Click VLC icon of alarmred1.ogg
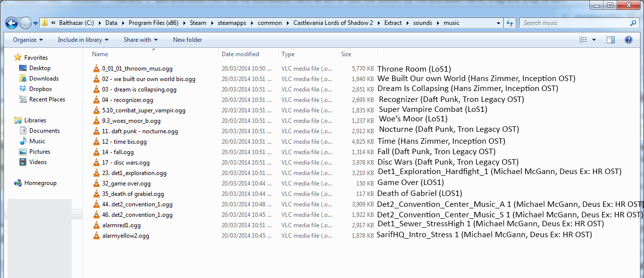Viewport: 644px width, 278px height. pyautogui.click(x=96, y=225)
